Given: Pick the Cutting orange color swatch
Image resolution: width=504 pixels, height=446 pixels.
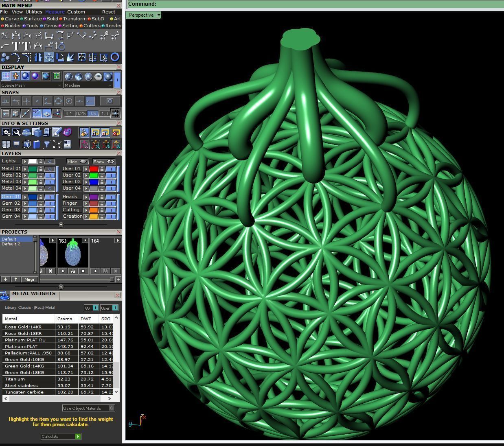Looking at the screenshot, I should (94, 210).
